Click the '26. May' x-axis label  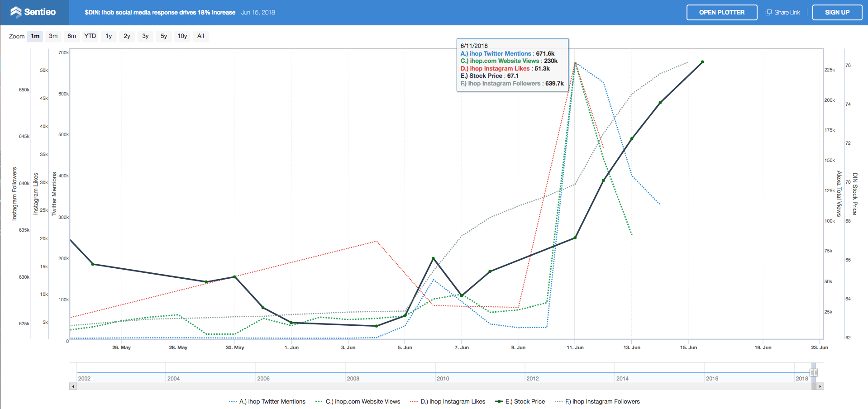coord(121,347)
